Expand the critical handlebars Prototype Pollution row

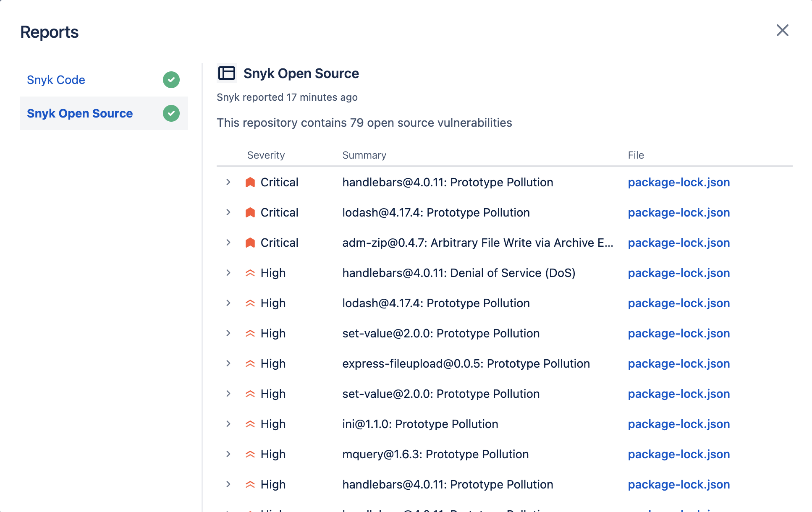pos(228,182)
